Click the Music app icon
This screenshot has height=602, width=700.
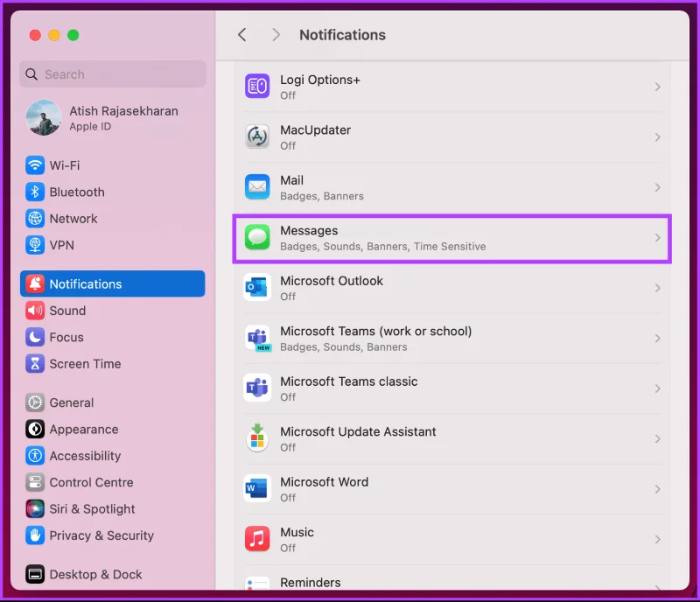click(x=257, y=539)
